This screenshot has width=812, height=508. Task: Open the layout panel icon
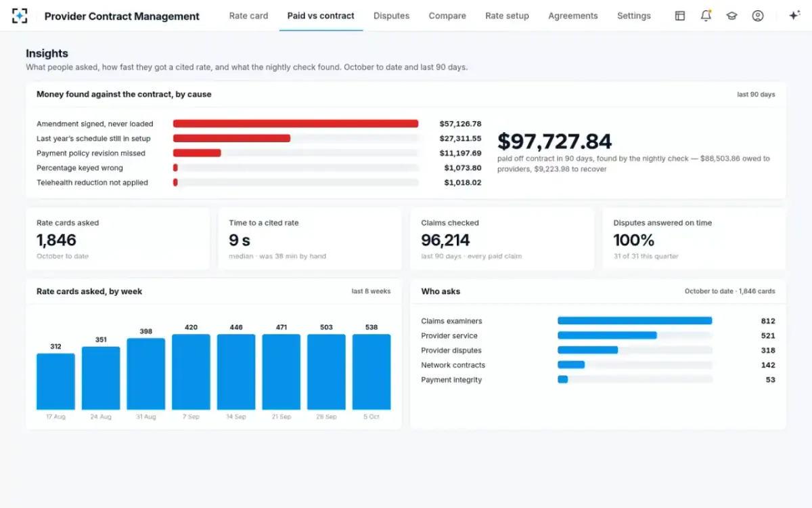[680, 16]
